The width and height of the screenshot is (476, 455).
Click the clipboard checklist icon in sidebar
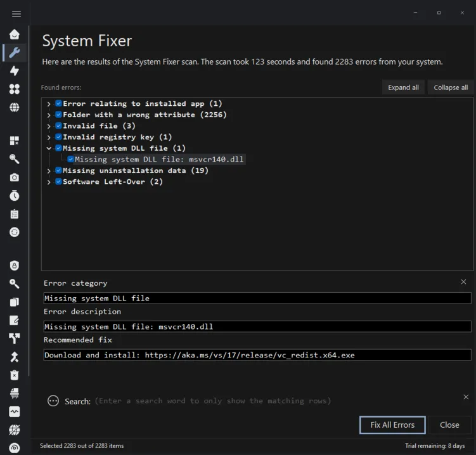(15, 214)
